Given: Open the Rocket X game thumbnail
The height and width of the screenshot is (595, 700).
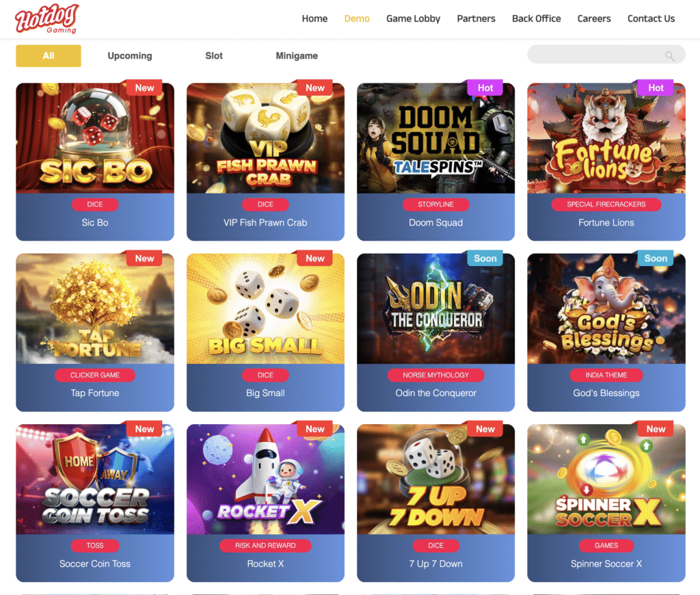Looking at the screenshot, I should 266,479.
